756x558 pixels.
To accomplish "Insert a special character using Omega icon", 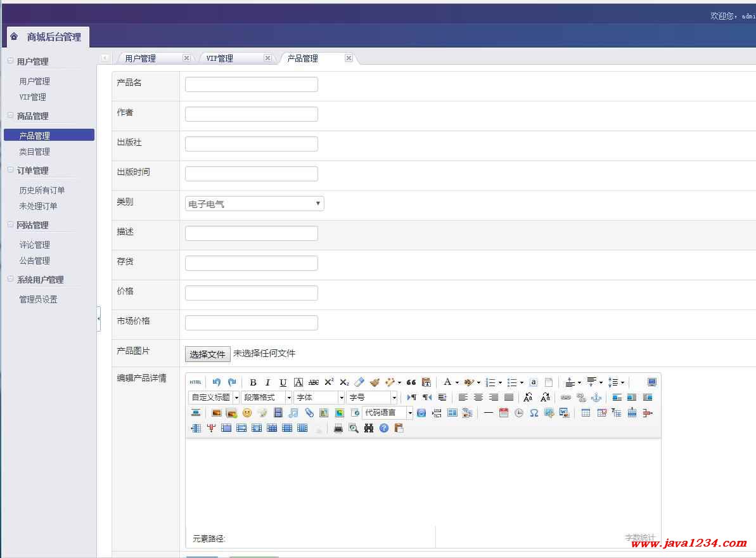I will (x=534, y=413).
